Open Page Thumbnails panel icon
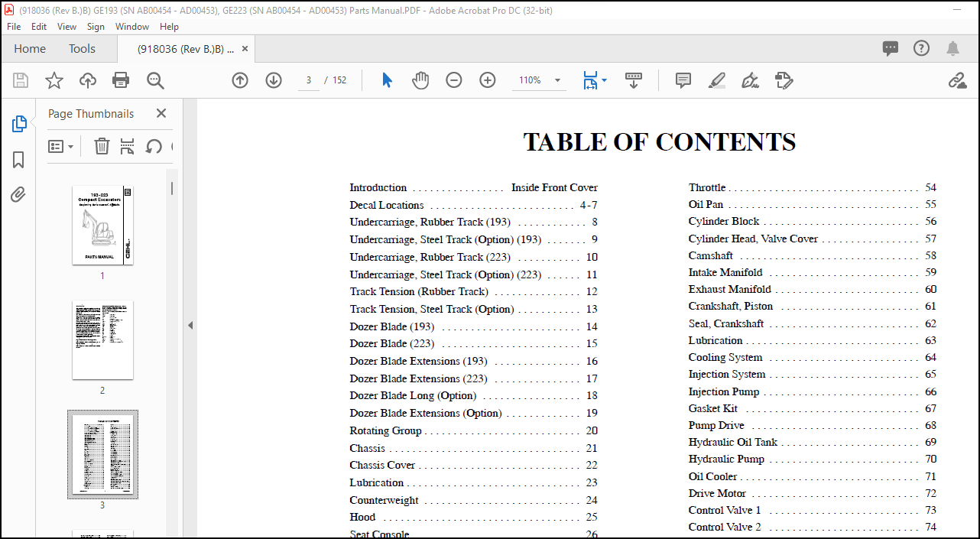Image resolution: width=980 pixels, height=539 pixels. 19,124
